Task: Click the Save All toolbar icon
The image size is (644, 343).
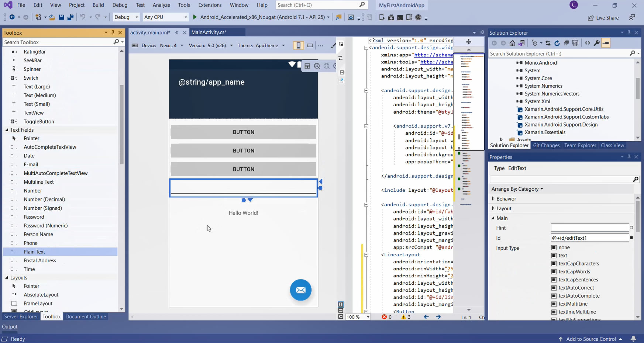Action: click(x=70, y=17)
